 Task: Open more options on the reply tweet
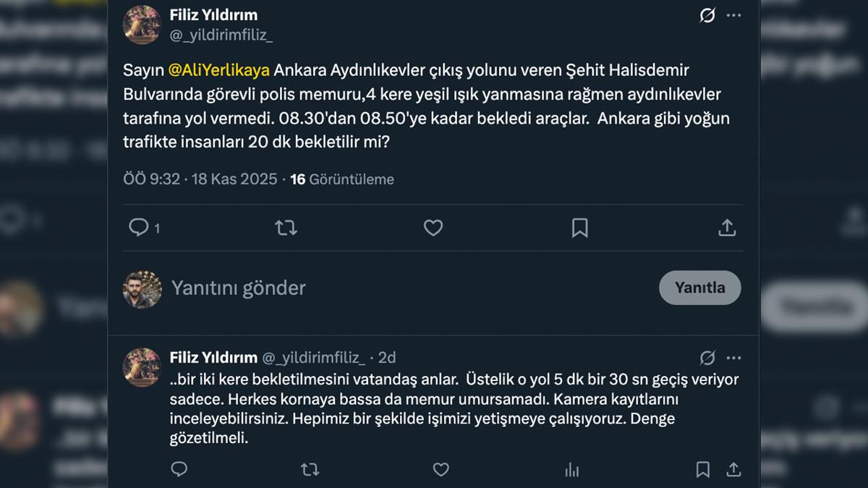pyautogui.click(x=733, y=358)
